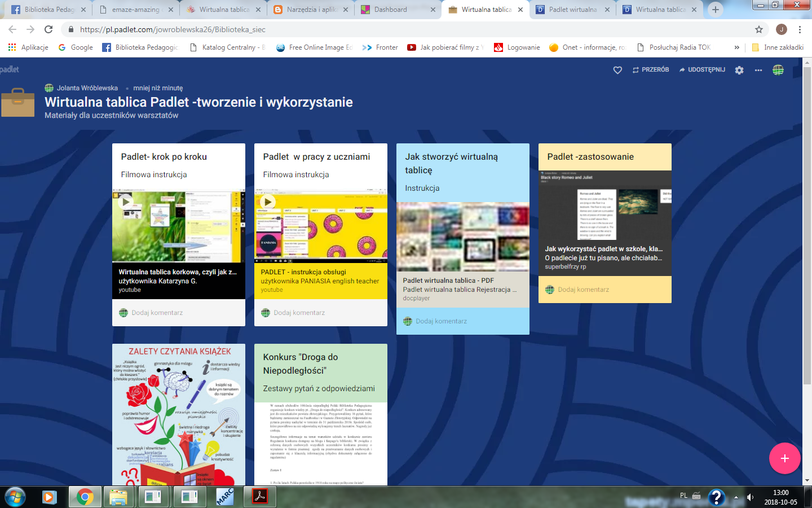Click the heart like icon on padlet
The image size is (812, 508).
coord(617,70)
